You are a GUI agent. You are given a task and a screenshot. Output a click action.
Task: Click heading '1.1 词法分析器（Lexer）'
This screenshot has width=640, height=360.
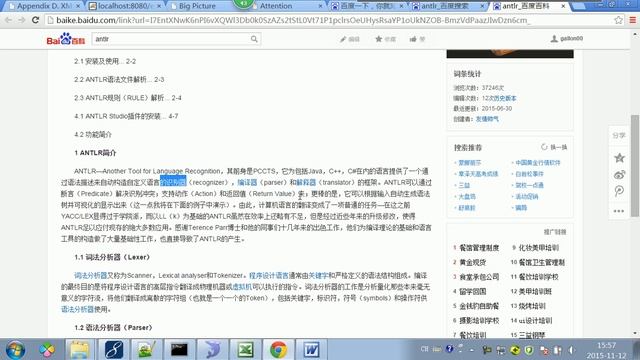click(112, 257)
